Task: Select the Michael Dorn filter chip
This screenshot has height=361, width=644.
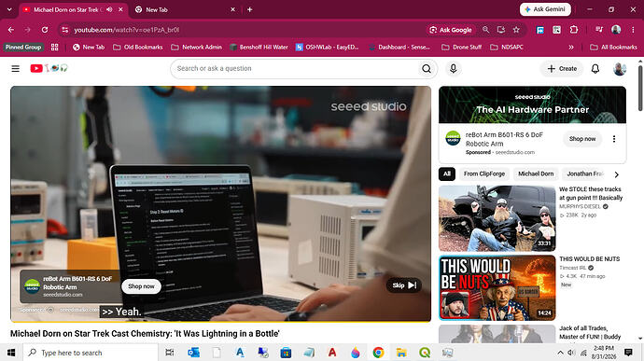Action: click(x=536, y=174)
